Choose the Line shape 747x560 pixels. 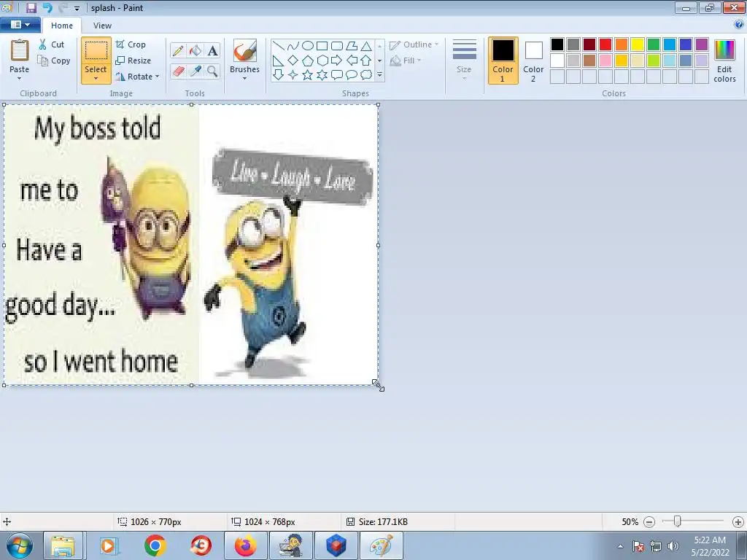click(278, 46)
